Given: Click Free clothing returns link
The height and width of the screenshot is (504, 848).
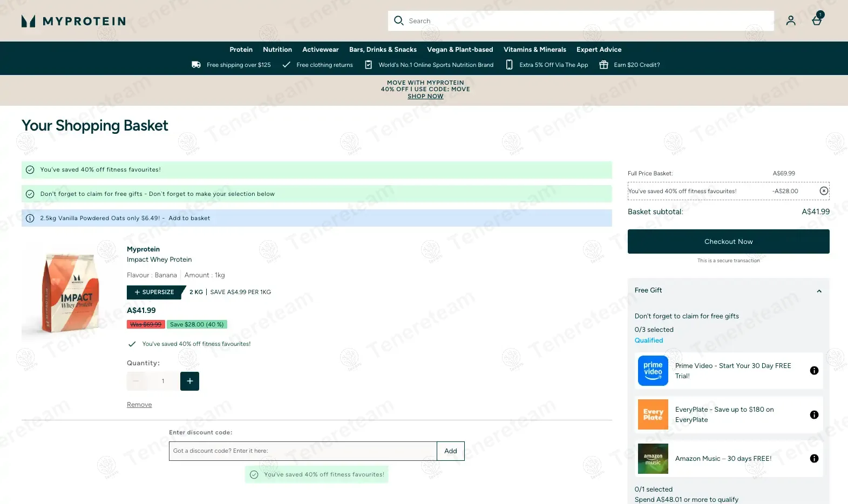Looking at the screenshot, I should coord(324,65).
